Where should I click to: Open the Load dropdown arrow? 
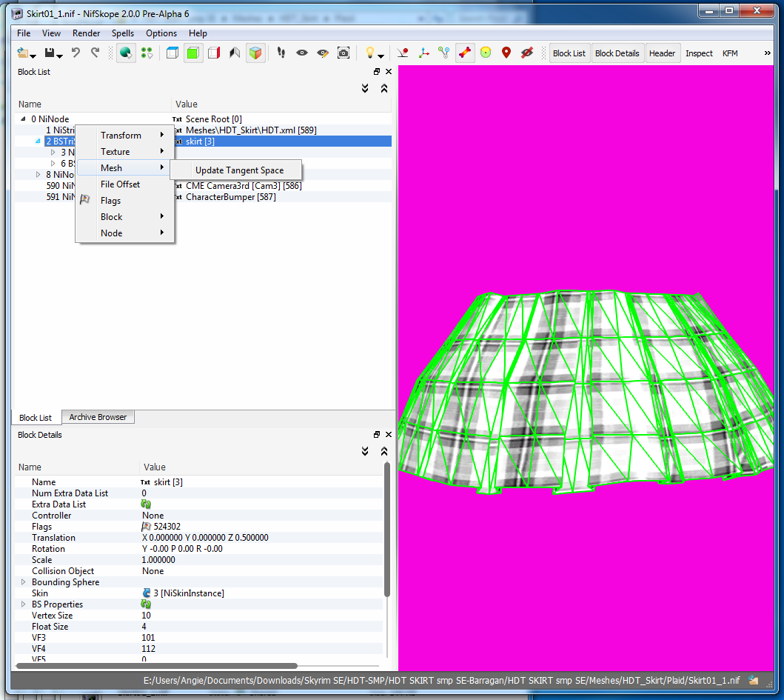coord(33,56)
